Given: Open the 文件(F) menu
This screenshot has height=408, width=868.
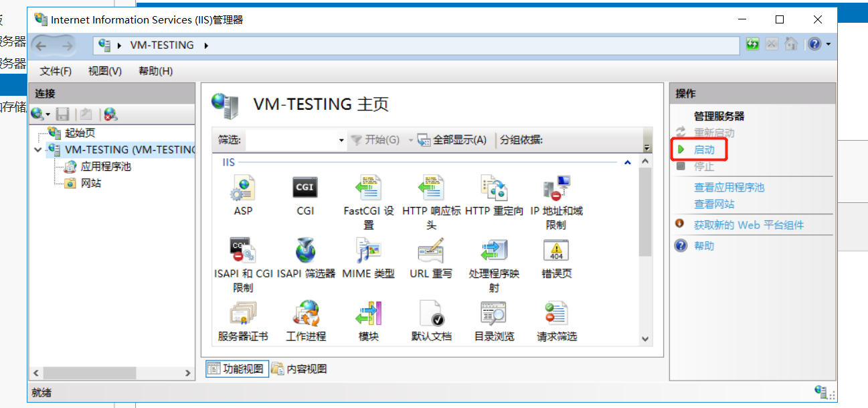Looking at the screenshot, I should 56,71.
